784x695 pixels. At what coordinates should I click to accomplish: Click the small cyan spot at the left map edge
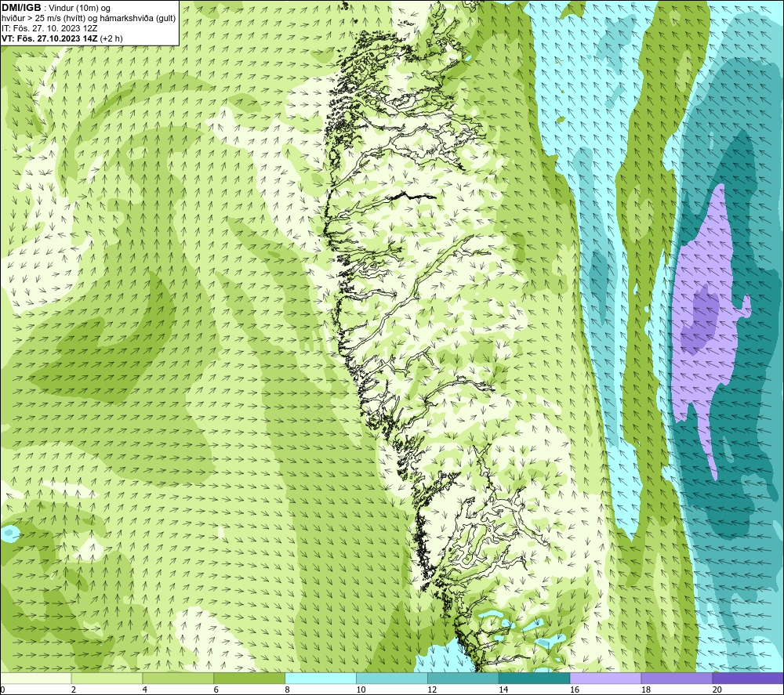[10, 533]
